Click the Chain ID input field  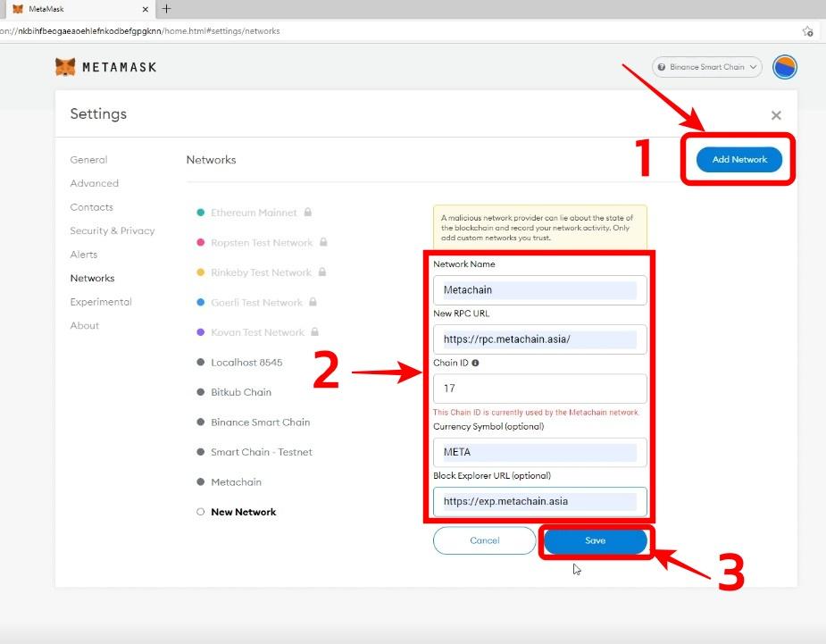pos(540,389)
